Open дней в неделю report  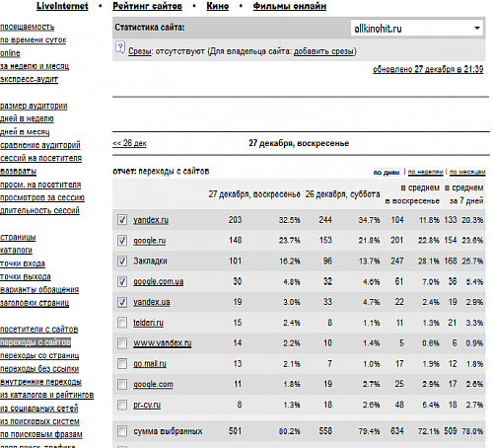(27, 118)
